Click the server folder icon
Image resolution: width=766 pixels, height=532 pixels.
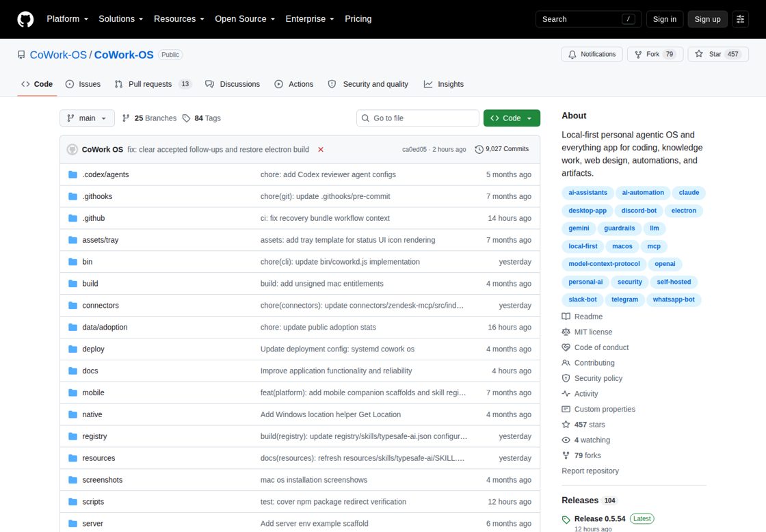[72, 523]
